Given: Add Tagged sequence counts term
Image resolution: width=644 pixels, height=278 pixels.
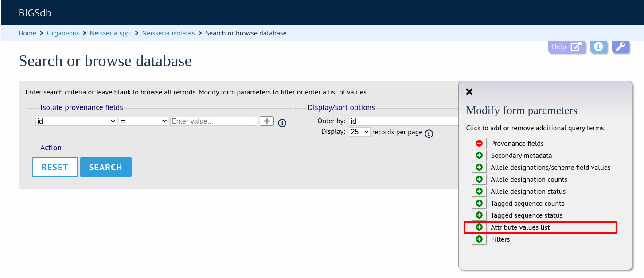Looking at the screenshot, I should point(479,203).
